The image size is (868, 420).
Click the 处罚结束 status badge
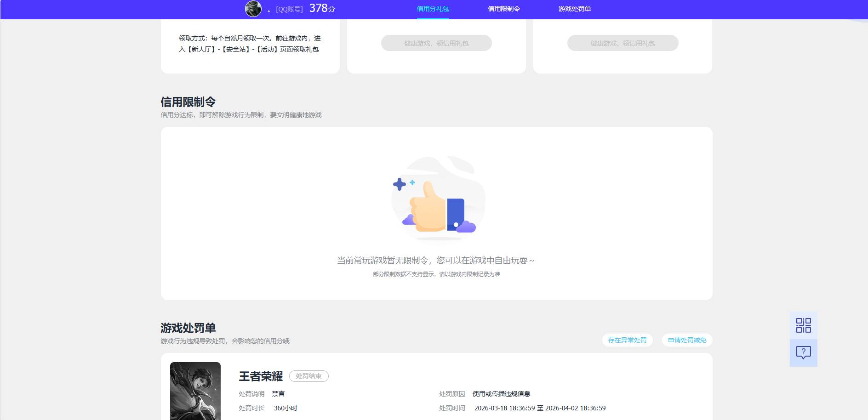308,376
